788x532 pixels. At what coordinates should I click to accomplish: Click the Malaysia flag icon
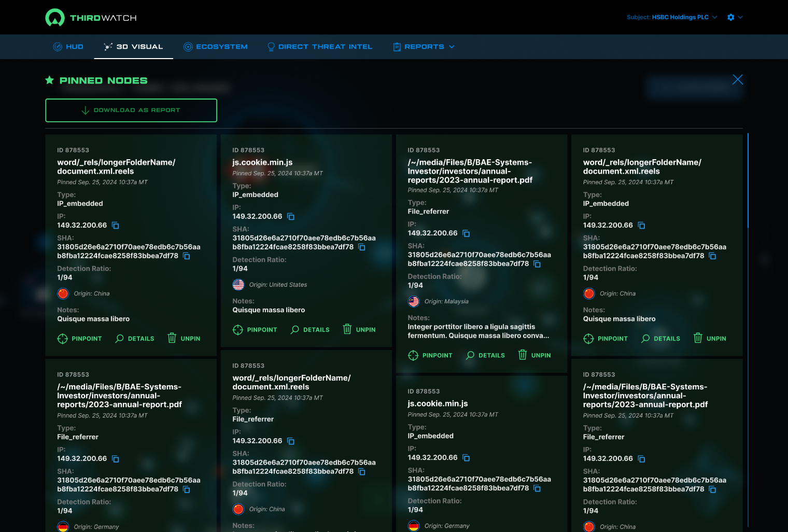click(x=414, y=301)
